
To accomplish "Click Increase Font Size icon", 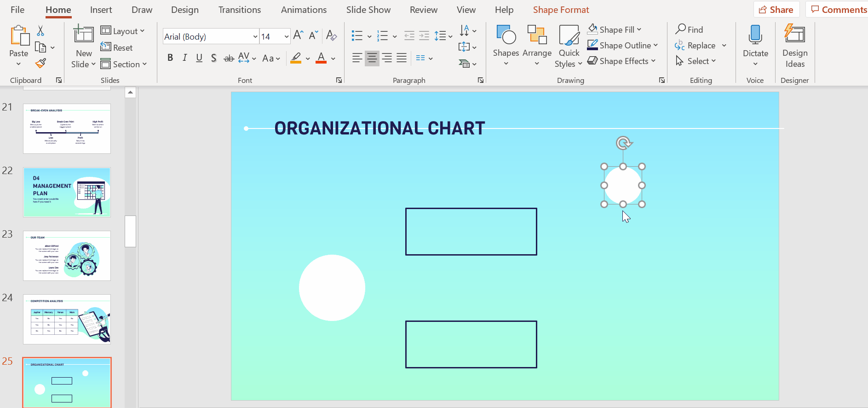I will (298, 35).
